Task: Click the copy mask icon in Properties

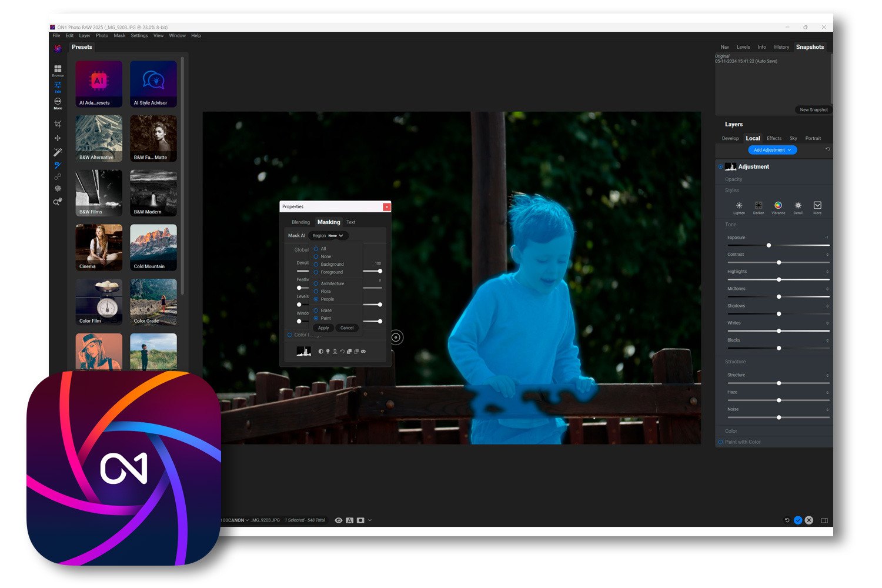Action: (349, 352)
